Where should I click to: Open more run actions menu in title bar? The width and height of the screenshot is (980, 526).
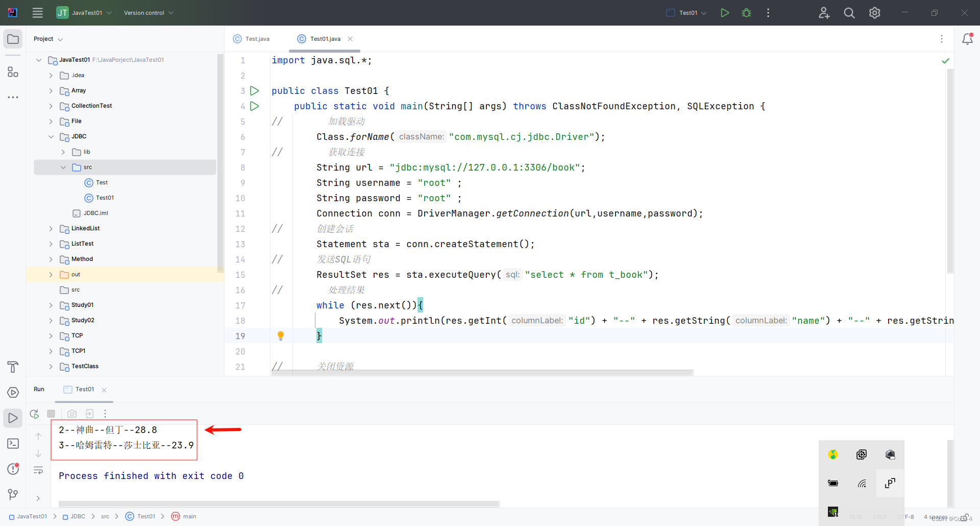(x=768, y=13)
